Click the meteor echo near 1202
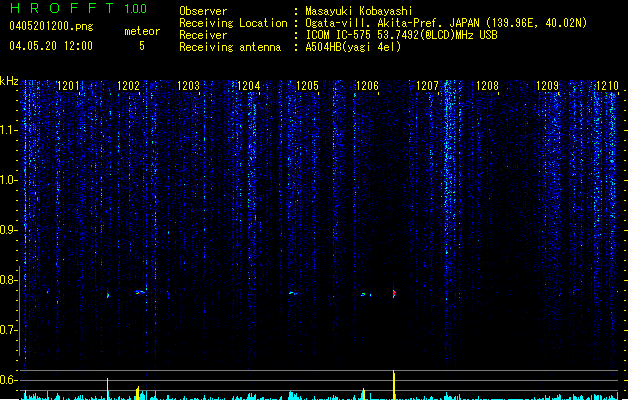This screenshot has width=629, height=400. click(140, 292)
